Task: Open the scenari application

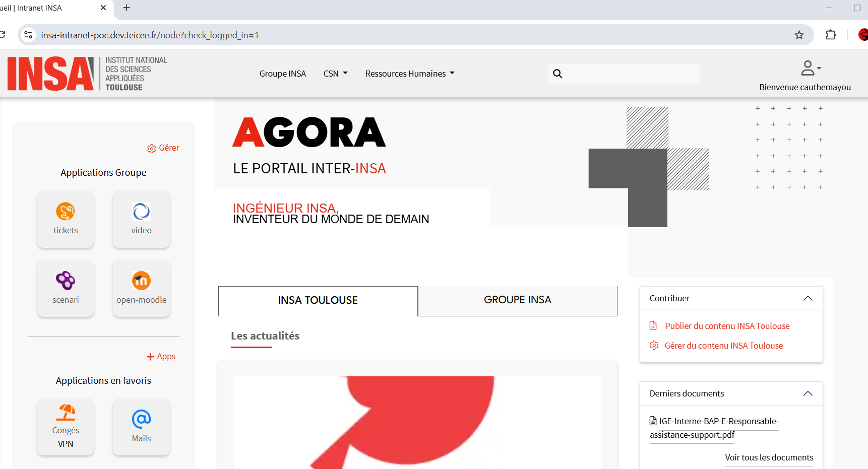Action: (x=66, y=288)
